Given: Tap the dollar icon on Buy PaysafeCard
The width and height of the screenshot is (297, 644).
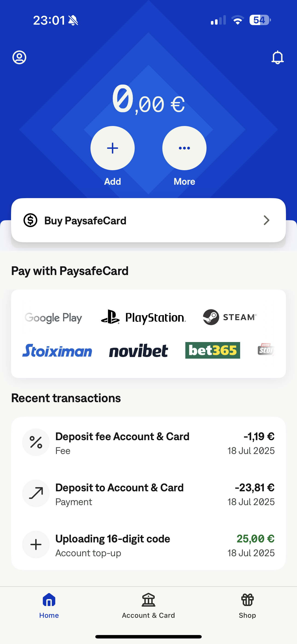Looking at the screenshot, I should 30,220.
